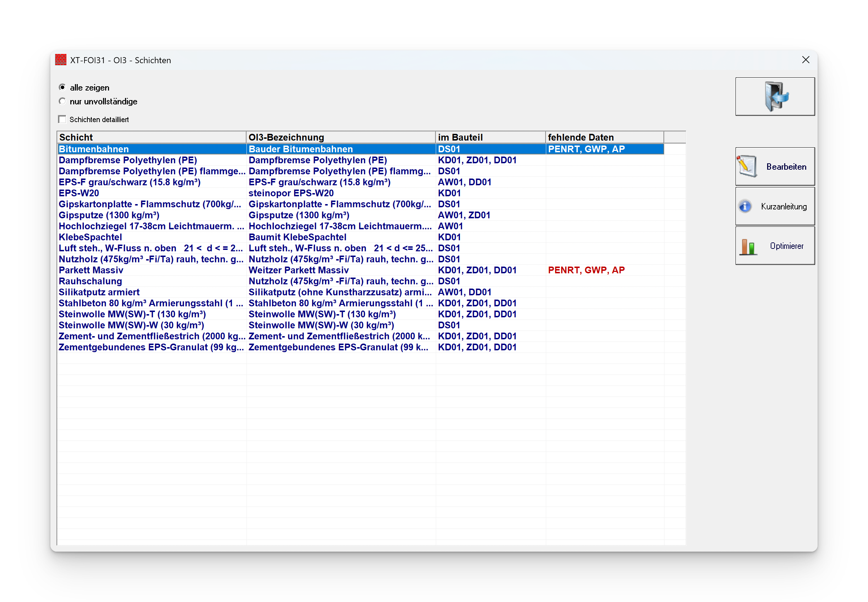Select the KlebeSpachtel row

tap(90, 237)
